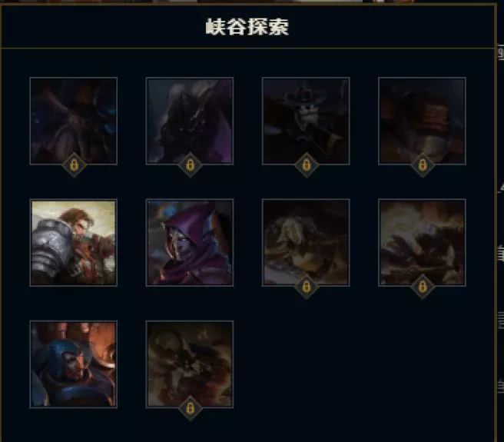Screen dimensions: 504x442
Task: Click the 峡谷探索 panel title
Action: click(247, 27)
